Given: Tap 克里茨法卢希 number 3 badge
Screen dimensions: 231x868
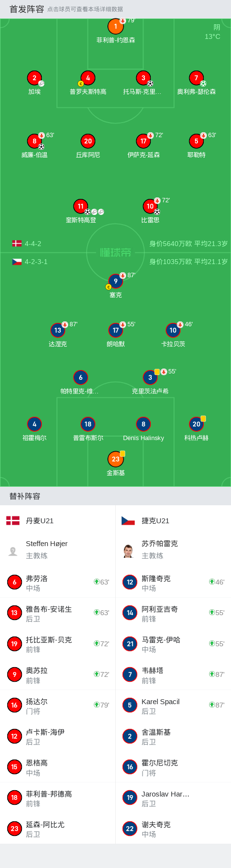Looking at the screenshot, I should click(150, 377).
